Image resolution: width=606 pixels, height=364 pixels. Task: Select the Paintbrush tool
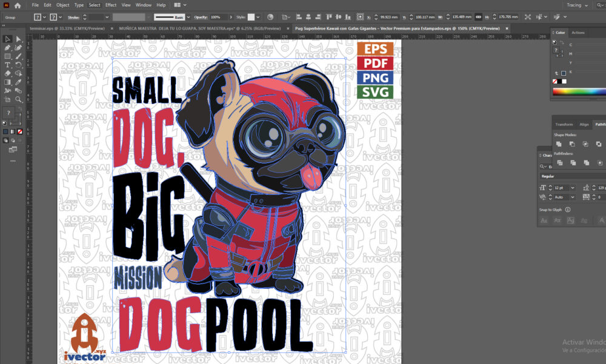pos(19,56)
